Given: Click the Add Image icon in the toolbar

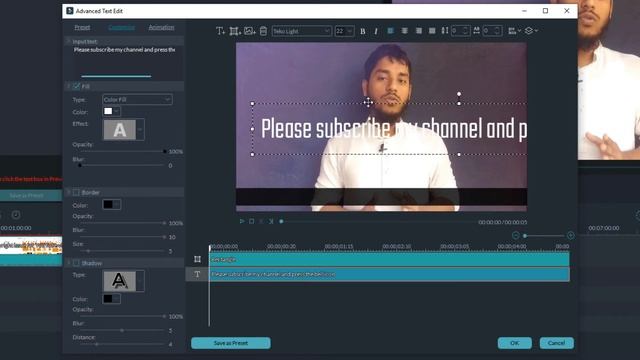Looking at the screenshot, I should tap(249, 31).
